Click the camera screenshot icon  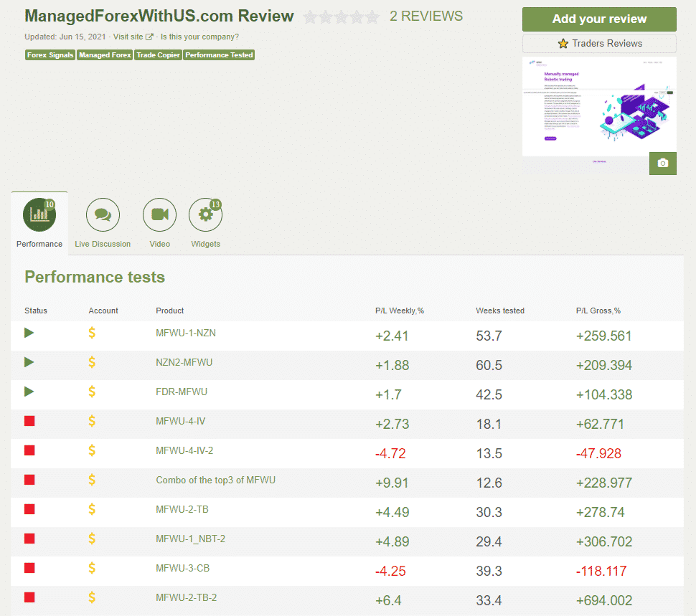tap(663, 164)
